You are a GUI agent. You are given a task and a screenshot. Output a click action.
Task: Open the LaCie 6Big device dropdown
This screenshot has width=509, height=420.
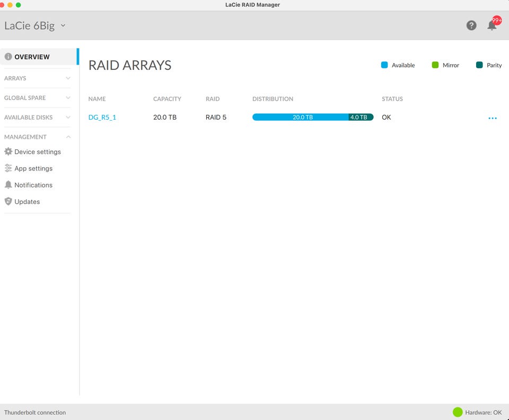point(63,25)
